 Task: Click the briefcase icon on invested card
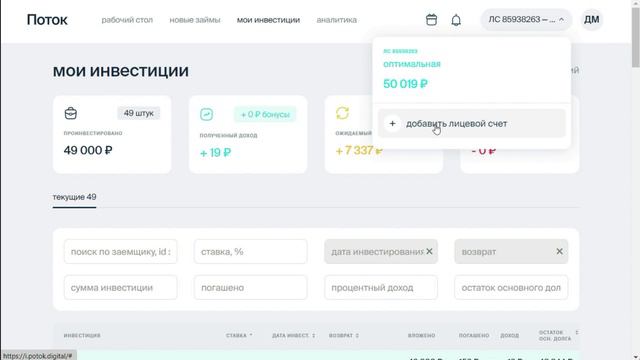pos(71,113)
